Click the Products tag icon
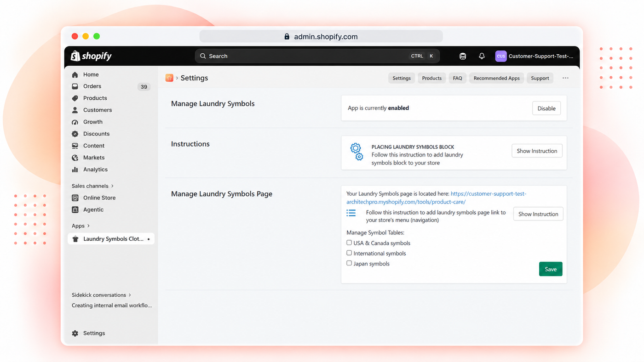 point(75,98)
